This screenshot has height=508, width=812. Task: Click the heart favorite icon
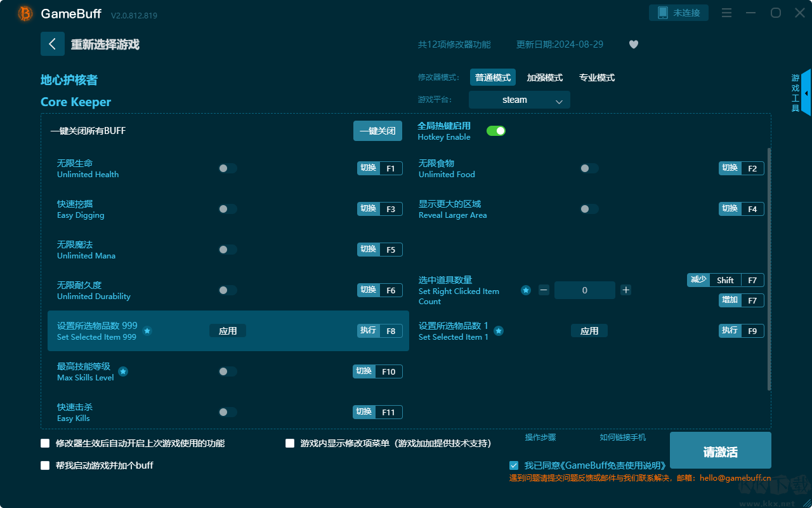coord(634,44)
